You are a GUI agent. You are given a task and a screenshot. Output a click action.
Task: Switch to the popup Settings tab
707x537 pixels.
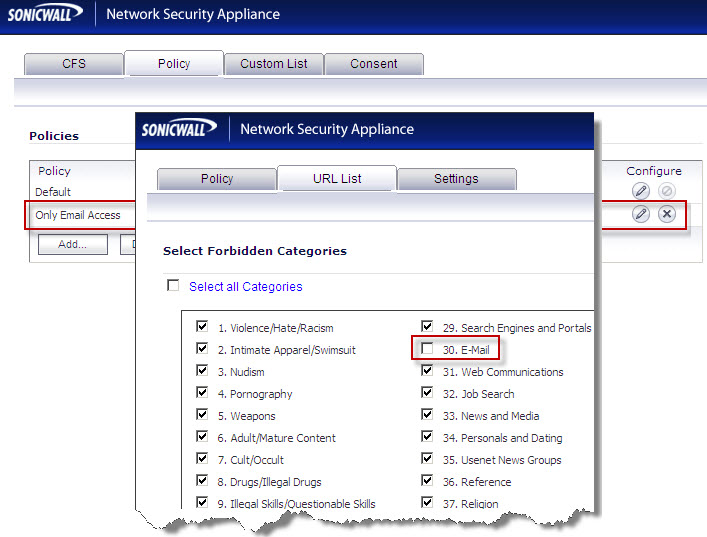click(x=456, y=179)
